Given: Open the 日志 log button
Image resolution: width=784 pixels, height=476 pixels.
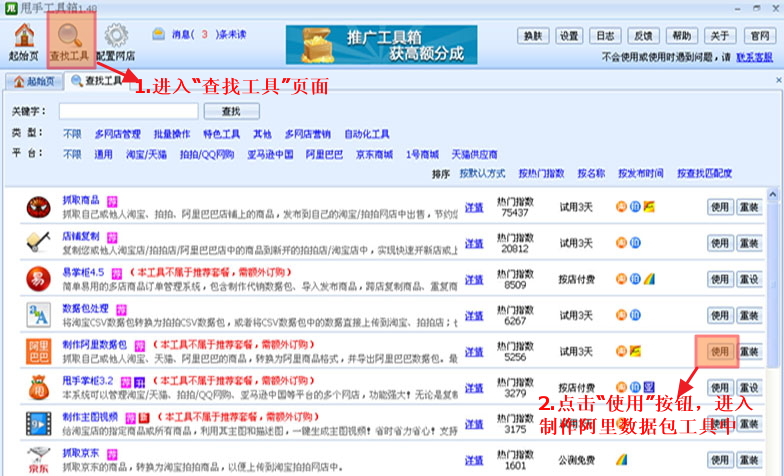Looking at the screenshot, I should (605, 36).
